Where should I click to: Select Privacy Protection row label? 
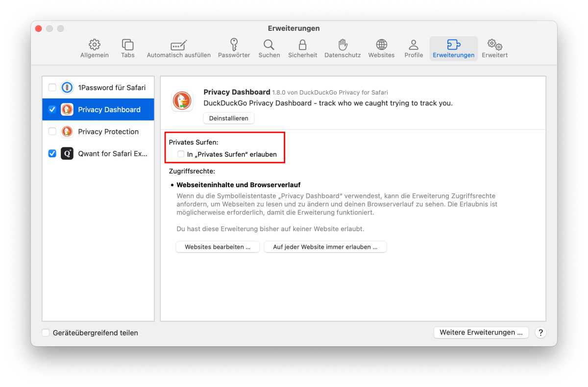pyautogui.click(x=108, y=132)
